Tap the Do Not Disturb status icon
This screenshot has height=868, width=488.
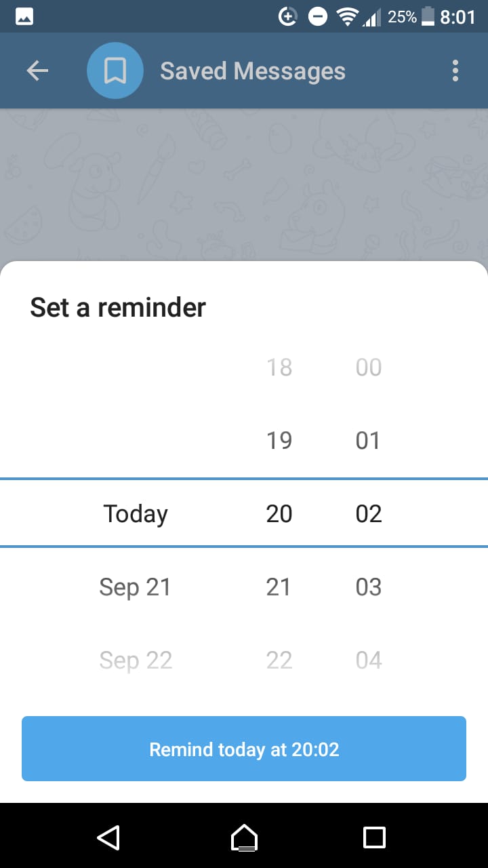point(317,16)
